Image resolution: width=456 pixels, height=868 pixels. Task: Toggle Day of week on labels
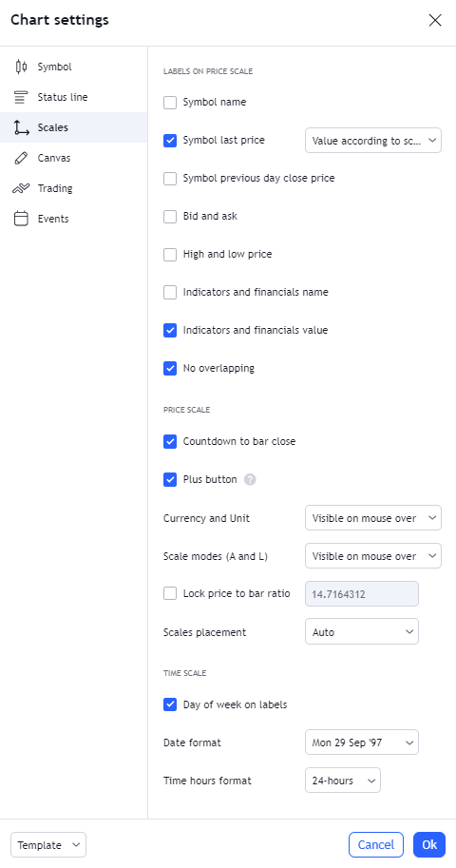pyautogui.click(x=170, y=704)
